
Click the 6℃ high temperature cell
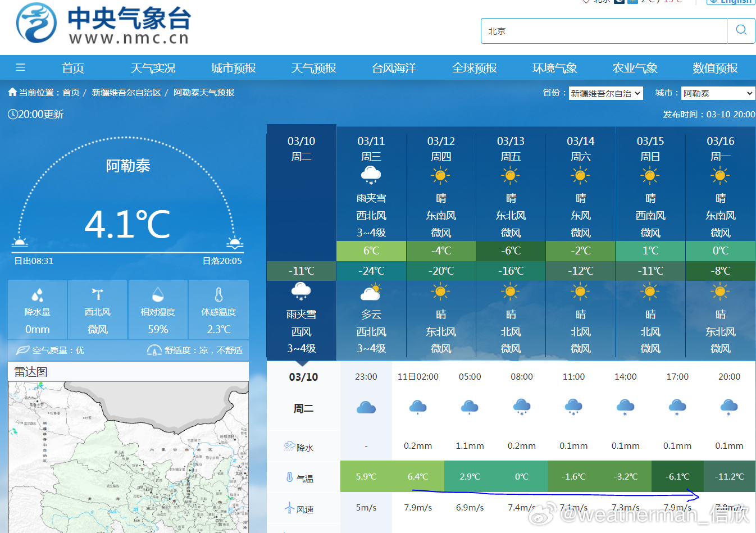pyautogui.click(x=371, y=251)
